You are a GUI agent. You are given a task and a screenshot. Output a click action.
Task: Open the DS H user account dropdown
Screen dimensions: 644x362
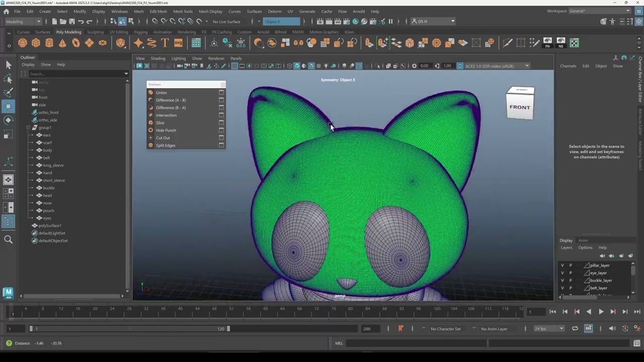coord(433,21)
